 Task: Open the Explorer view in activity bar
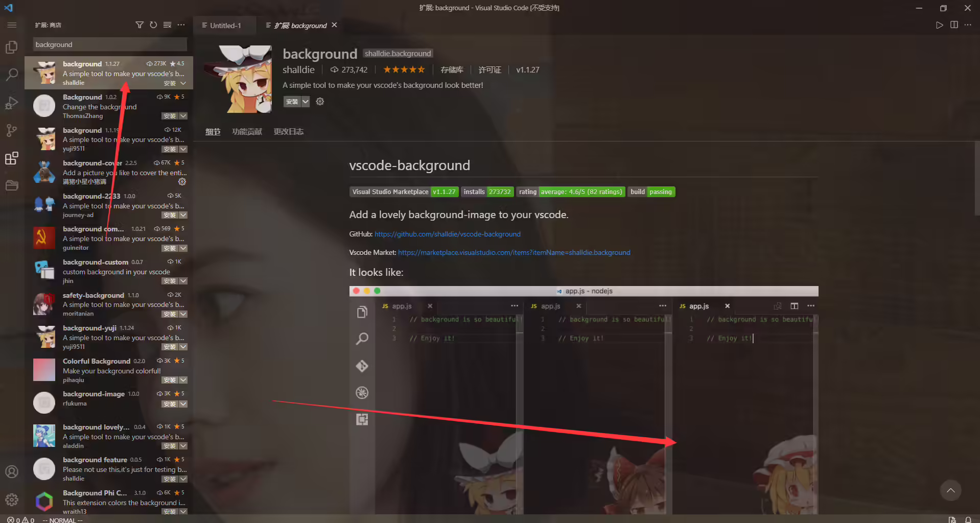(x=12, y=47)
